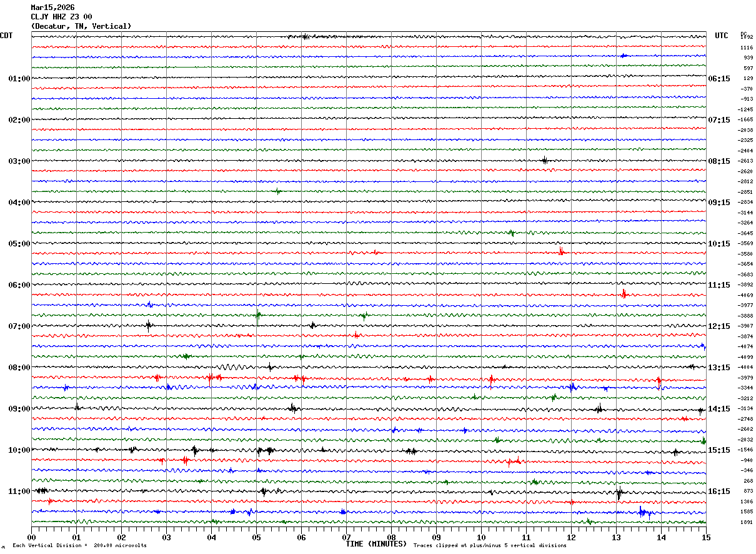
Task: Click the location text '(Decatur, TN, Vertical)'
Action: (x=81, y=26)
